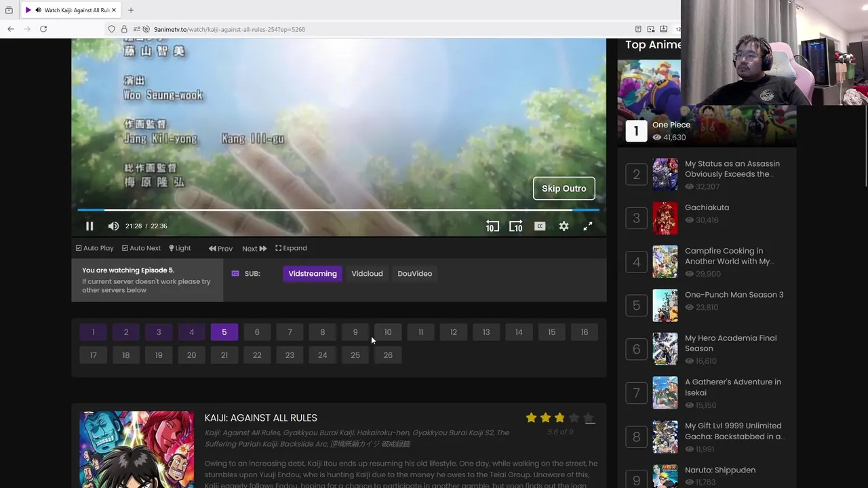Click the Skip Outro button

[x=564, y=188]
